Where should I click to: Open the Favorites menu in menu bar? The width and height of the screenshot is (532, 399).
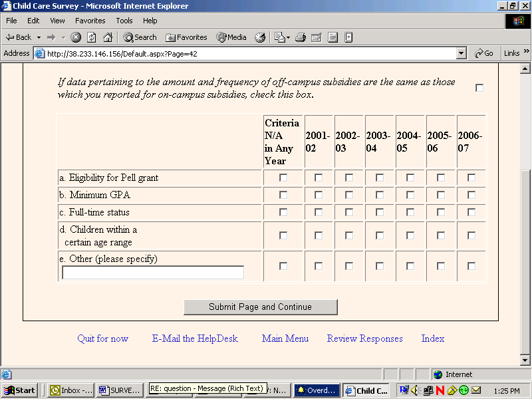[90, 21]
